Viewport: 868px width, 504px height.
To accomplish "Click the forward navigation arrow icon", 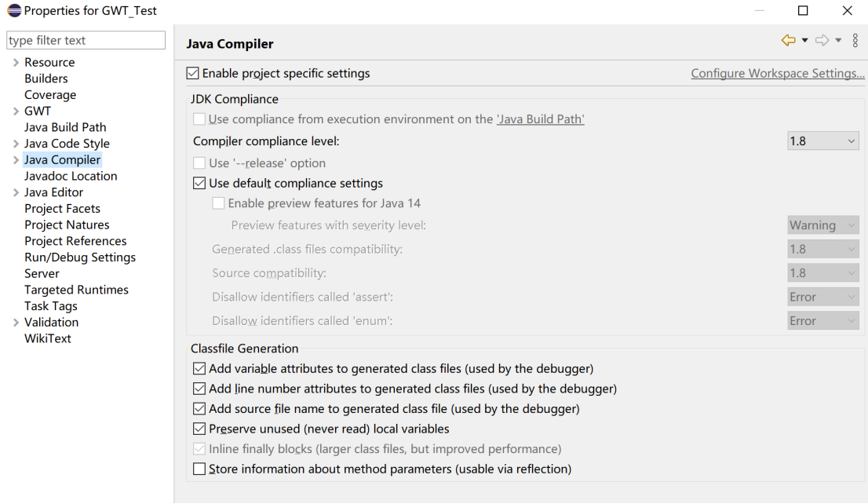I will pos(822,40).
